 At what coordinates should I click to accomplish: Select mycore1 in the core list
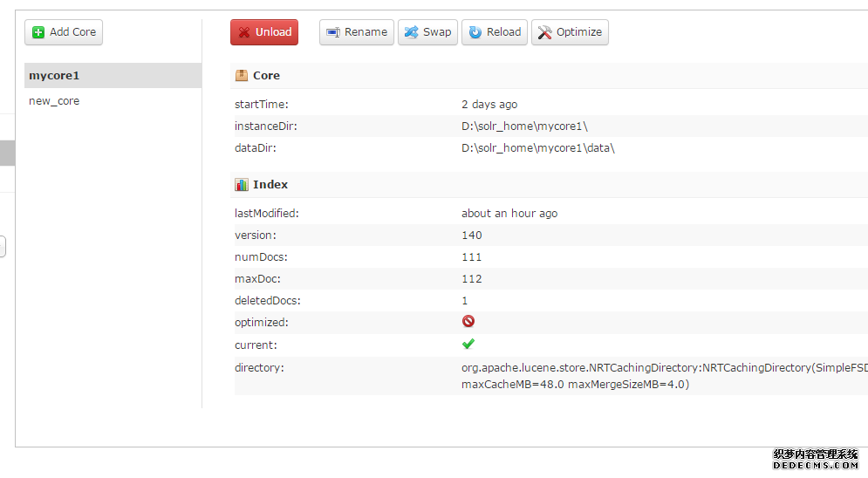pos(53,76)
